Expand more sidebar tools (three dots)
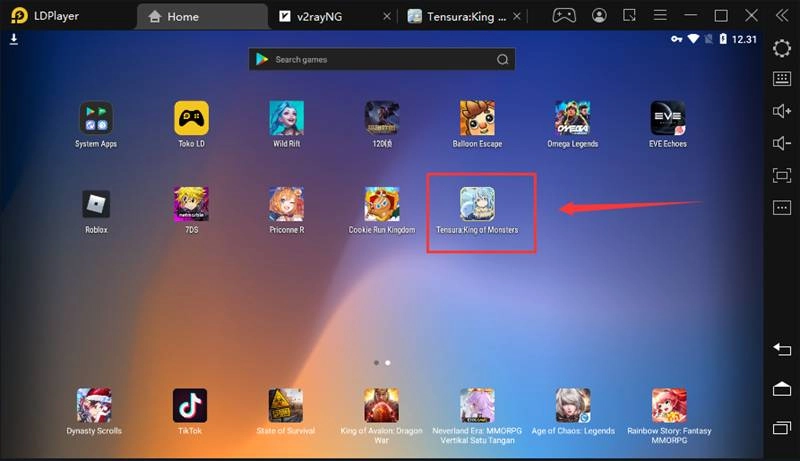The width and height of the screenshot is (800, 461). pos(782,208)
